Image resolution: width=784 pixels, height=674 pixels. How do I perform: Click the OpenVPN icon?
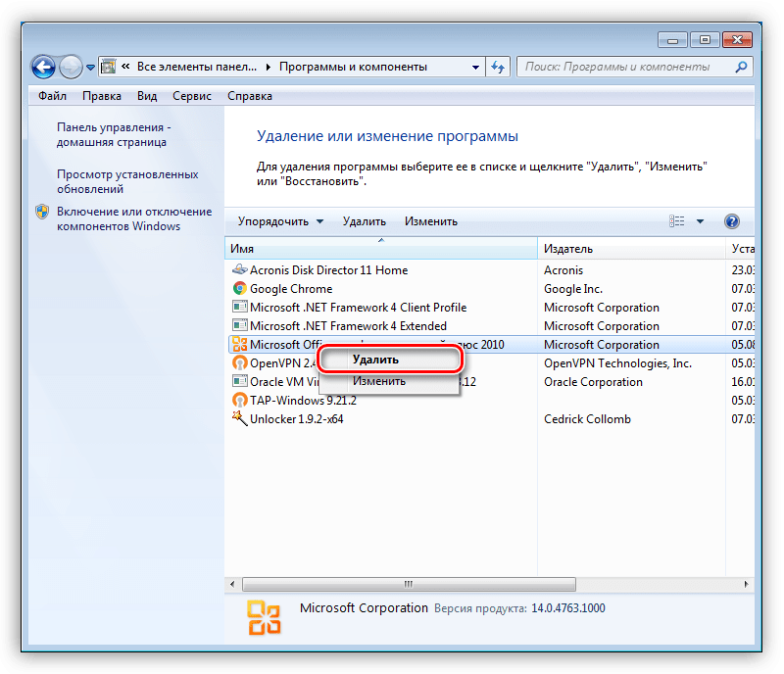pyautogui.click(x=240, y=362)
